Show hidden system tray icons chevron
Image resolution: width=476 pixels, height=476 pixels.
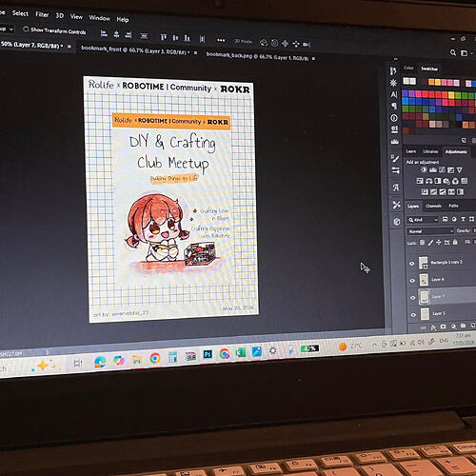coord(375,345)
